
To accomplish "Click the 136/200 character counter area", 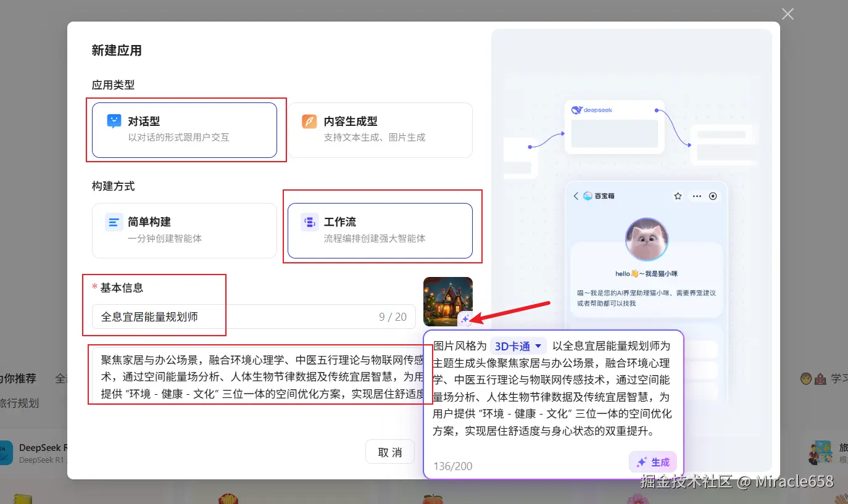I will click(452, 466).
